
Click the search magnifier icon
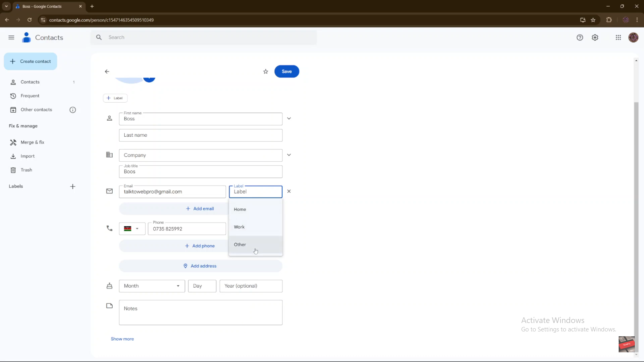pos(99,37)
